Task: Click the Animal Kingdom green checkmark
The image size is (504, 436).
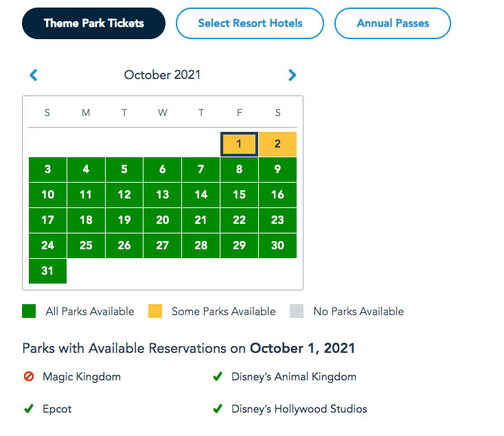Action: click(x=218, y=376)
